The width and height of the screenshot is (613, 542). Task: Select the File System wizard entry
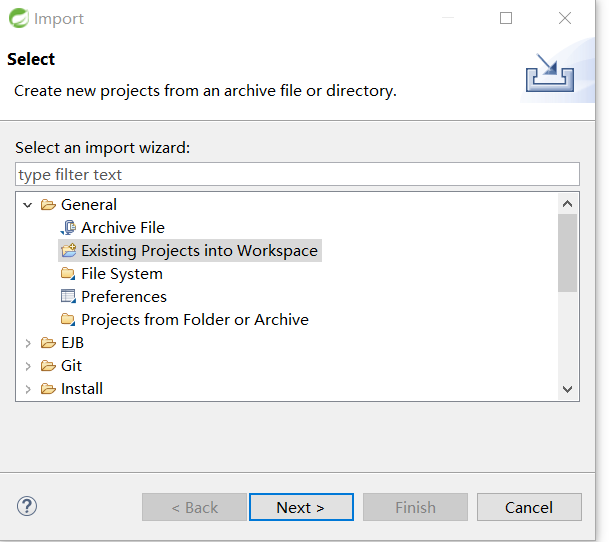coord(122,274)
